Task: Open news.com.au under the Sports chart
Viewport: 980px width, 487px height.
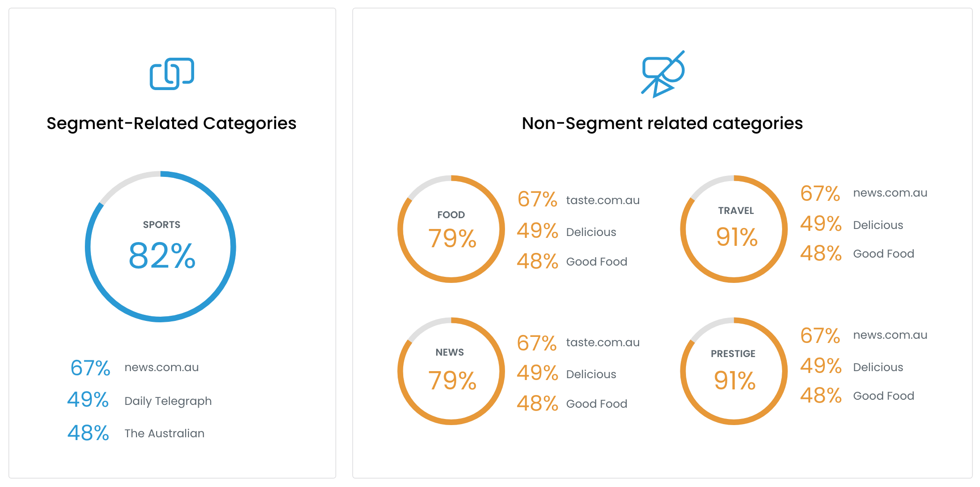Action: pyautogui.click(x=161, y=367)
